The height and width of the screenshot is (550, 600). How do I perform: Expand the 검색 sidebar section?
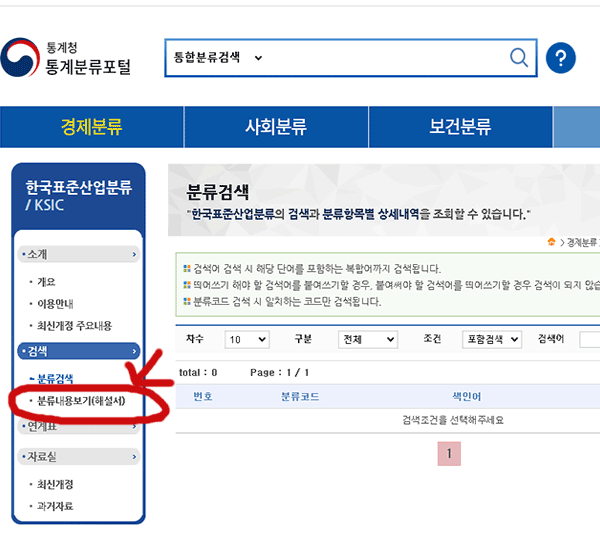pyautogui.click(x=78, y=351)
